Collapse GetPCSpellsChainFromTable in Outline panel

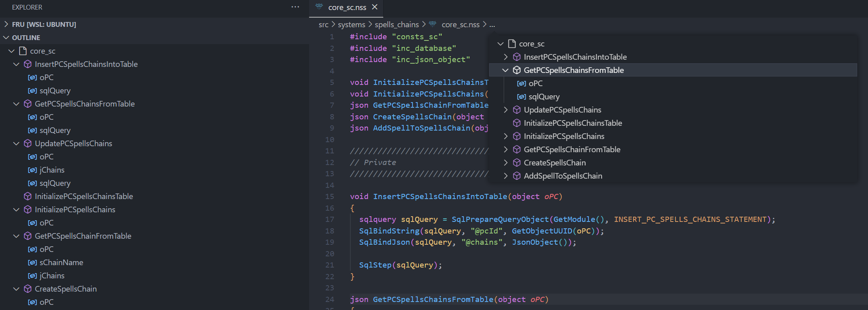click(x=16, y=236)
